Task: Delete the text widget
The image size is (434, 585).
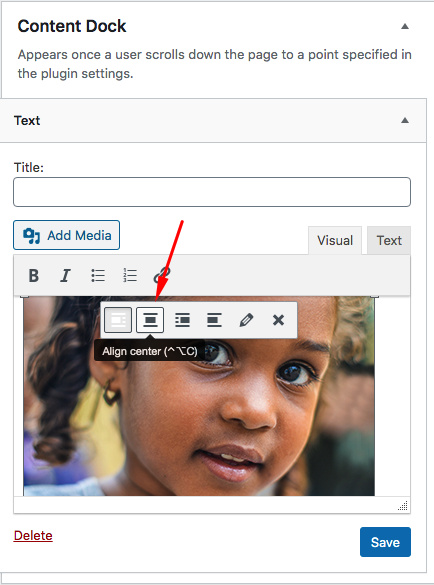Action: pos(33,536)
